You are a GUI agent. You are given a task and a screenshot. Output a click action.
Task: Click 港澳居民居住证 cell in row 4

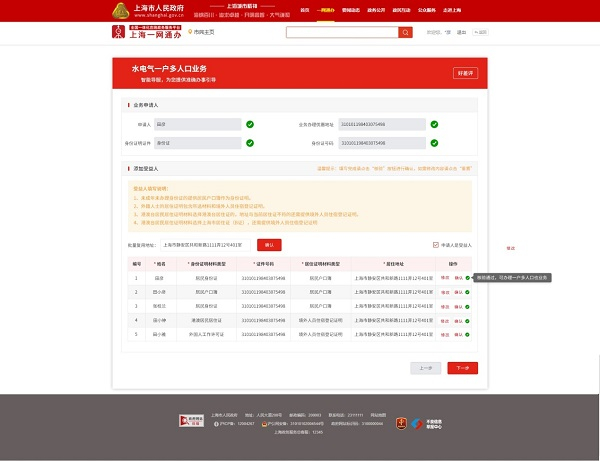tap(206, 320)
